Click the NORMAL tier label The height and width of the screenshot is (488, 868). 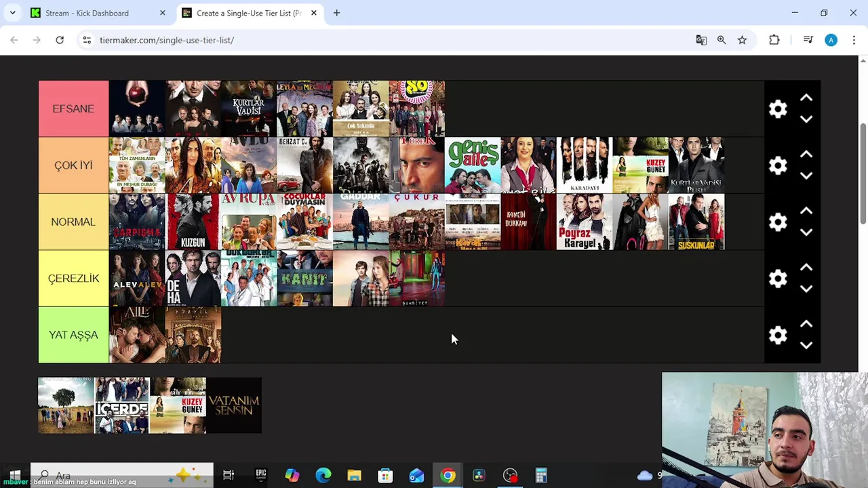click(73, 222)
